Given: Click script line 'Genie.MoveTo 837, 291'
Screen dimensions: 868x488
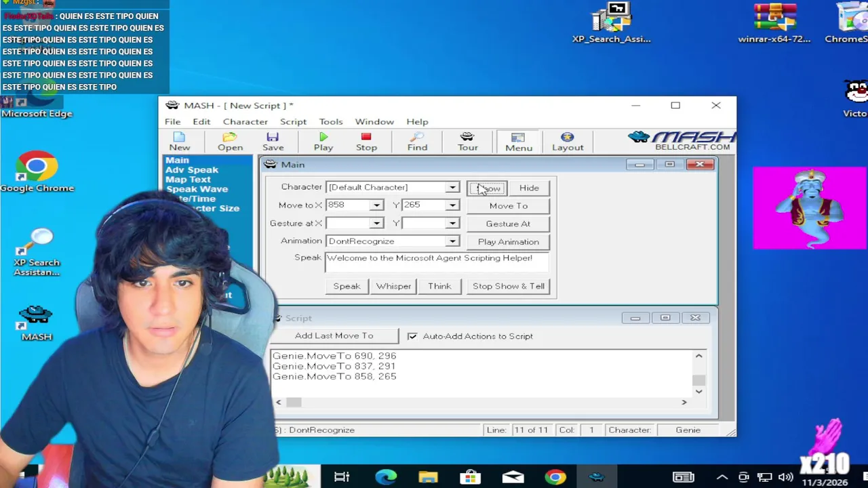Looking at the screenshot, I should (334, 366).
